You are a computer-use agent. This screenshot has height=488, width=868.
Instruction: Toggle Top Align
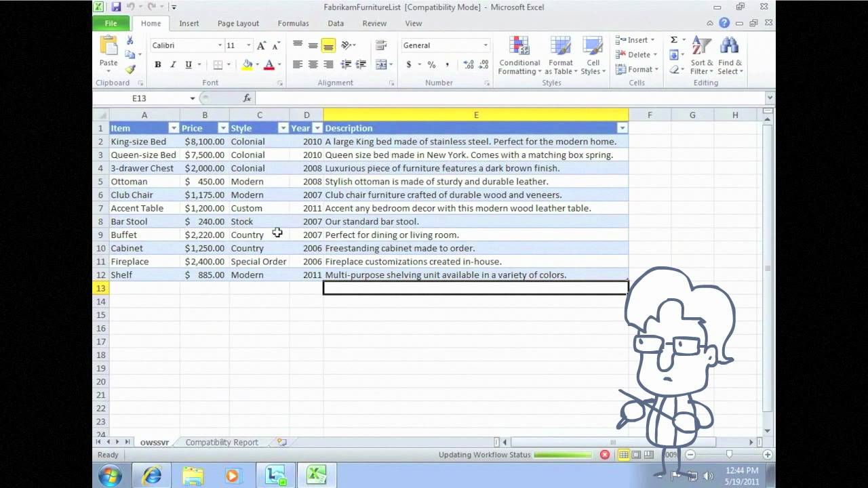298,45
